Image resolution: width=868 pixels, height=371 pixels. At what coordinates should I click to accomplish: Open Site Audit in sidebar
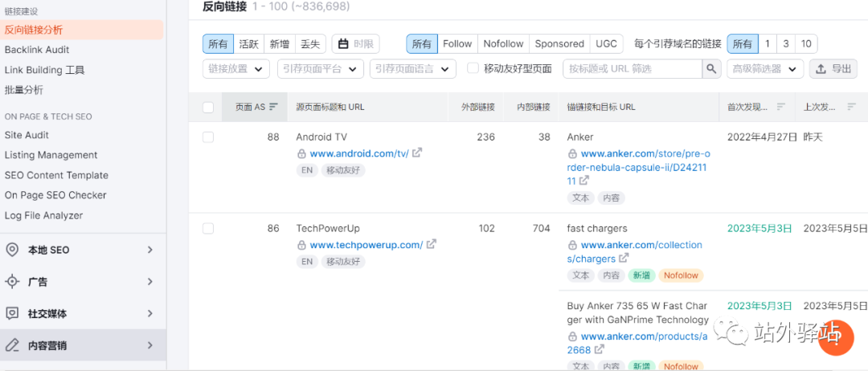point(27,135)
